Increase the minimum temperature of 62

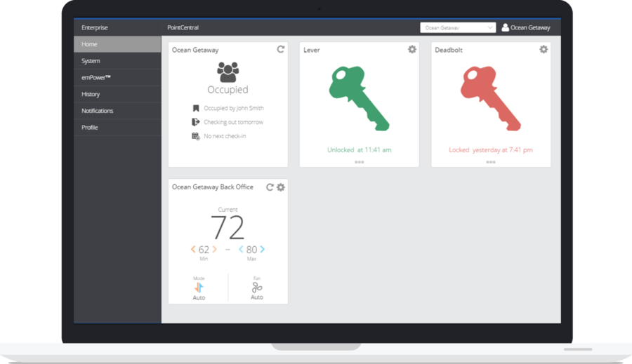214,249
